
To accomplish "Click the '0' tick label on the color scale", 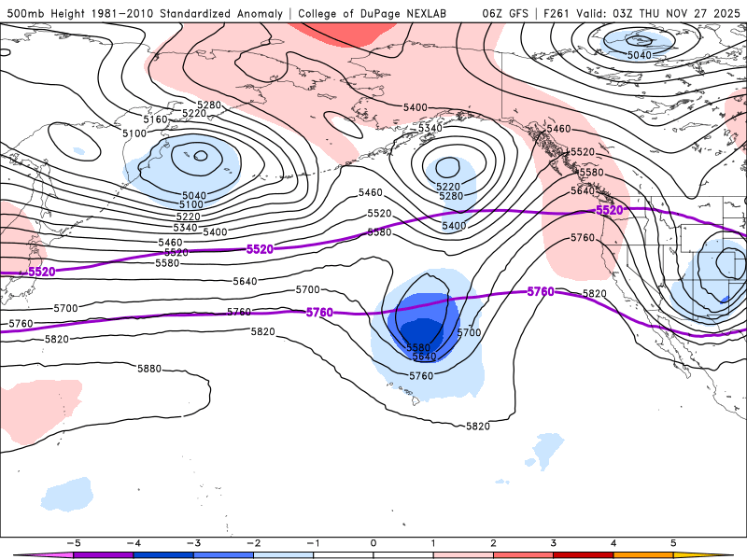I will click(x=373, y=543).
